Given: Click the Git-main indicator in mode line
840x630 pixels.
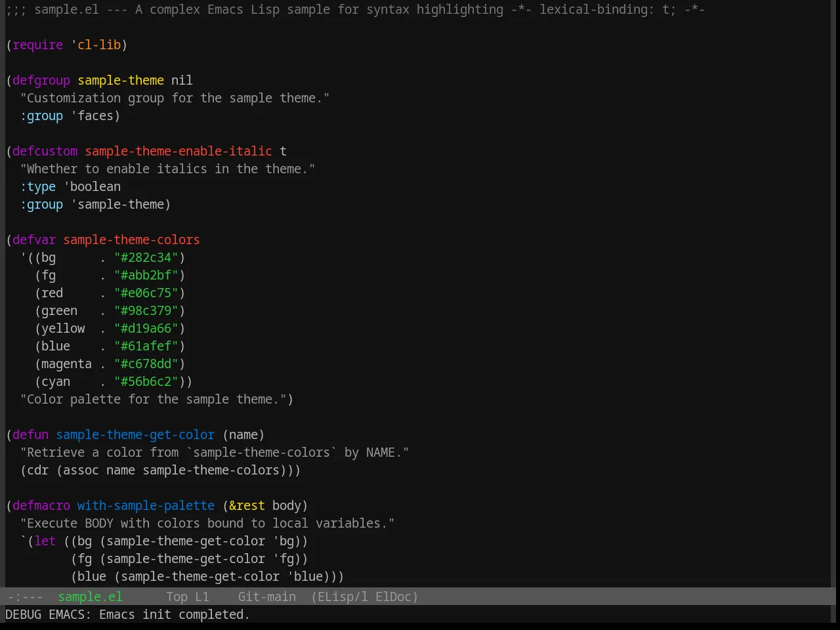Looking at the screenshot, I should pyautogui.click(x=266, y=597).
